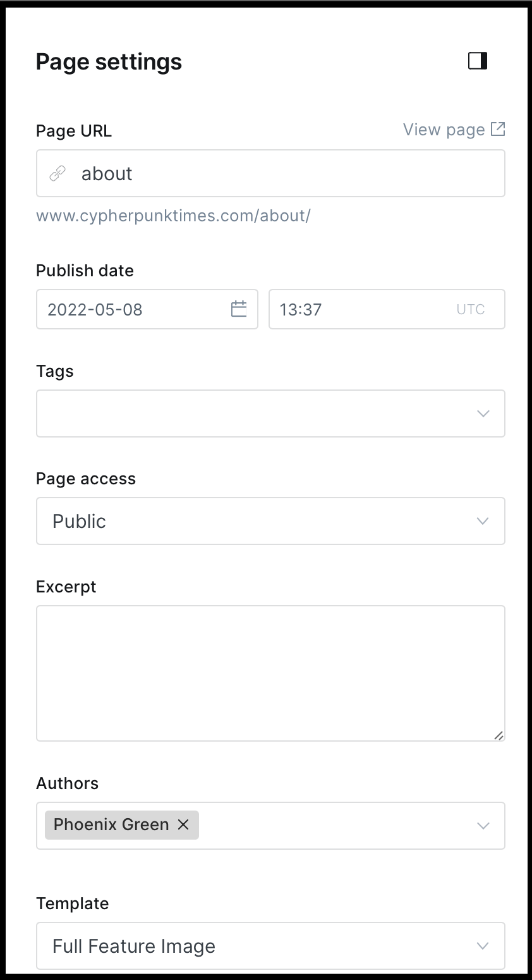
Task: Open www.cypherpunktimes.com/about/ URL link
Action: click(x=173, y=216)
